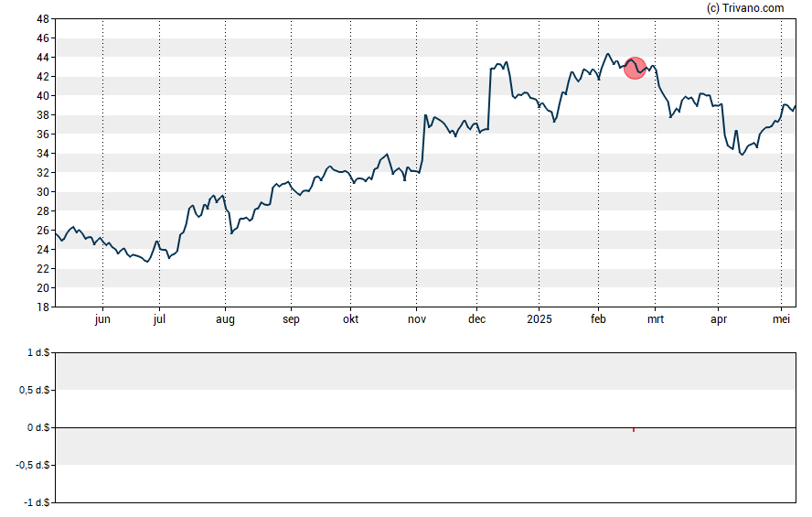This screenshot has height=517, width=812.
Task: Click the '24' y-axis value
Action: coord(43,249)
